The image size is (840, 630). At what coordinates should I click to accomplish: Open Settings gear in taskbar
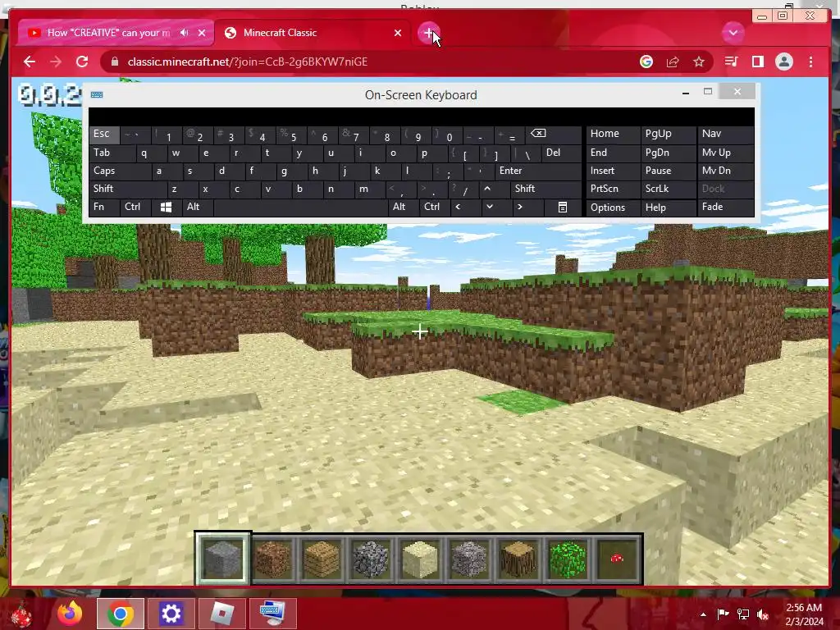point(171,614)
